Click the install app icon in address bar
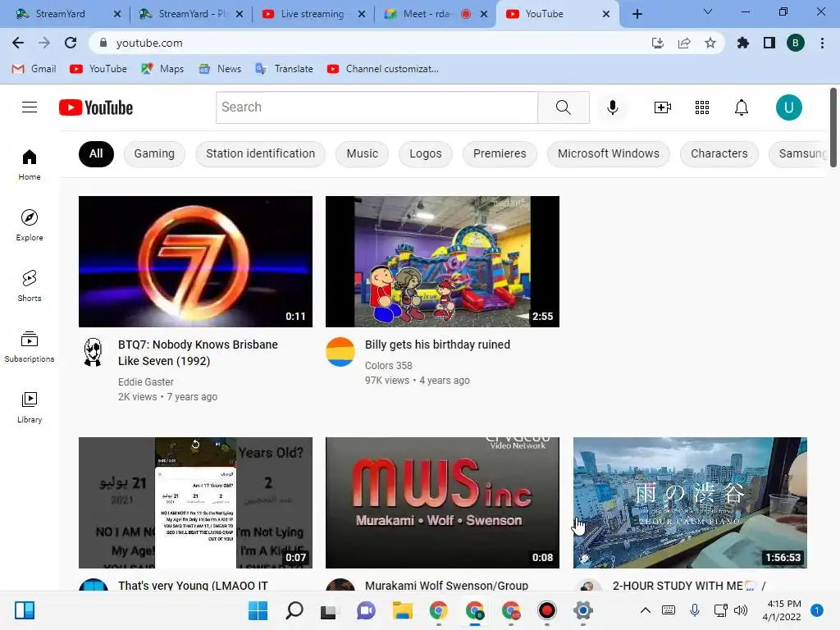840x630 pixels. coord(657,43)
